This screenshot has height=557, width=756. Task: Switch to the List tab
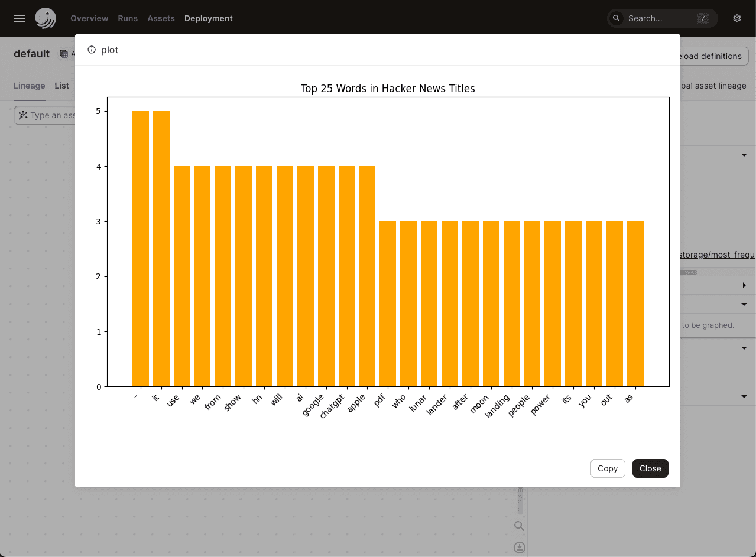coord(62,86)
